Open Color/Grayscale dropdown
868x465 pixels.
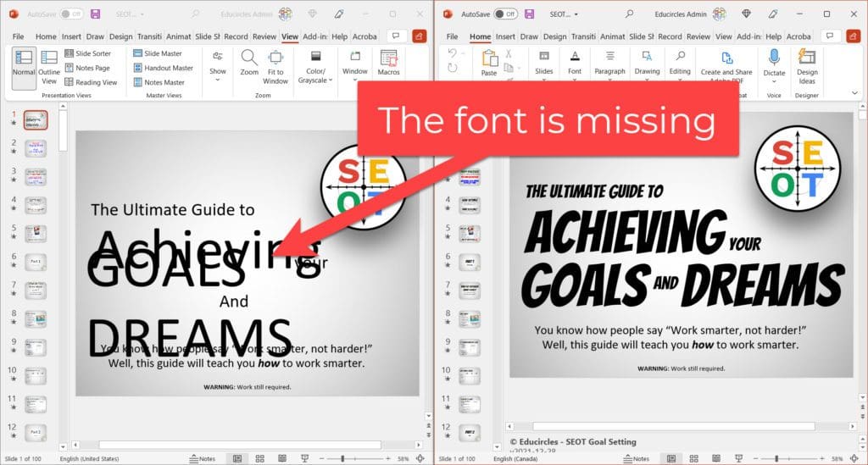315,66
